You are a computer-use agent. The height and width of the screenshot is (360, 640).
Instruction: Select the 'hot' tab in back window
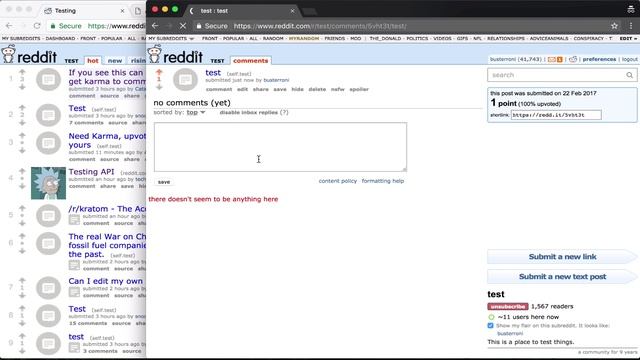[93, 60]
